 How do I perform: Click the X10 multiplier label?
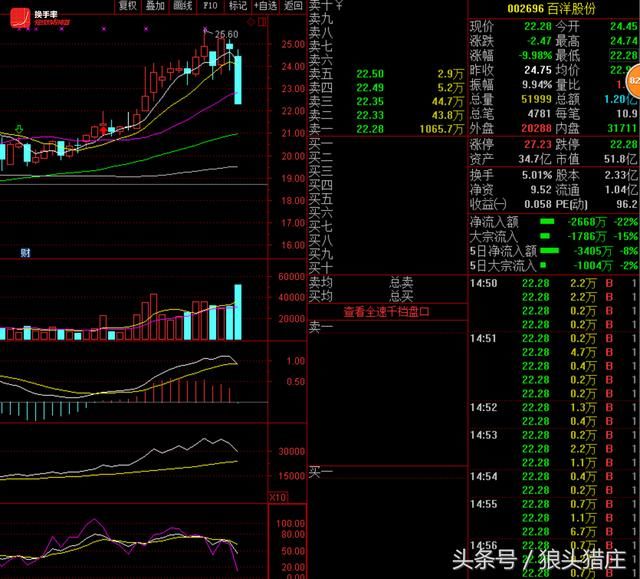(x=278, y=497)
